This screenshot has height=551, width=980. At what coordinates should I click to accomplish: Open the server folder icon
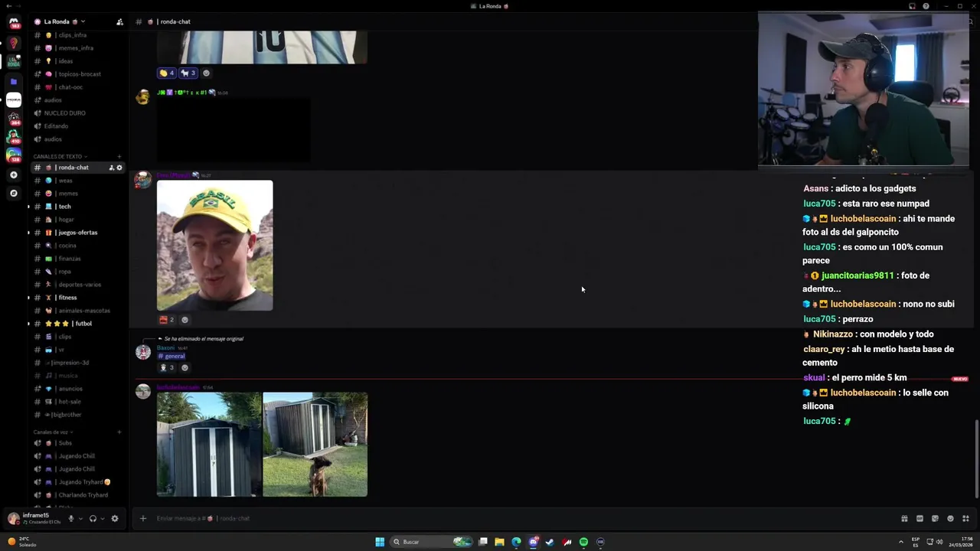(13, 81)
